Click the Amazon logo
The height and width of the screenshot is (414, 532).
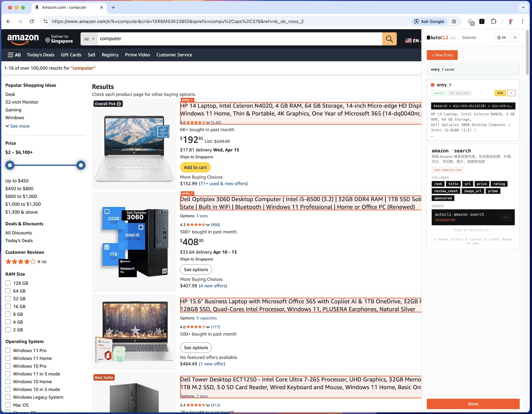click(23, 39)
